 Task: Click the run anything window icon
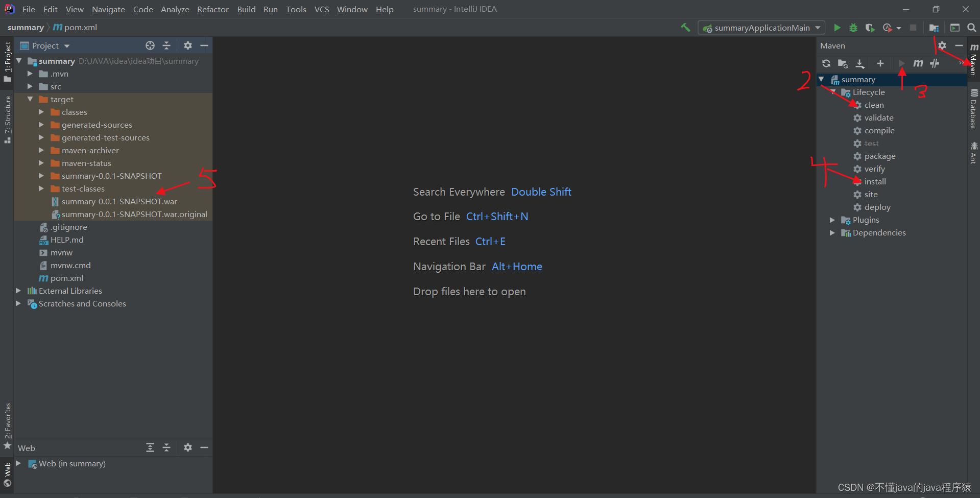955,28
